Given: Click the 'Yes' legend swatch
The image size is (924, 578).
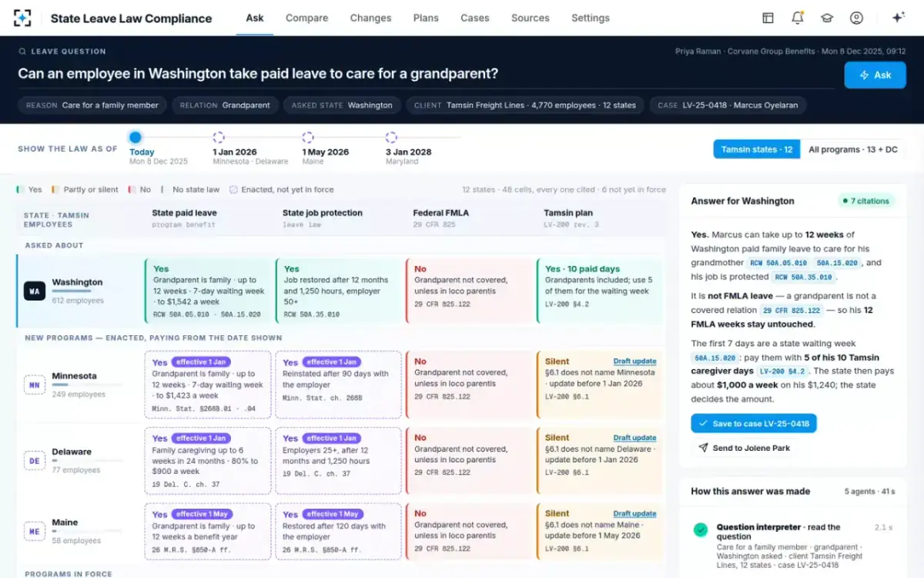Looking at the screenshot, I should 20,190.
